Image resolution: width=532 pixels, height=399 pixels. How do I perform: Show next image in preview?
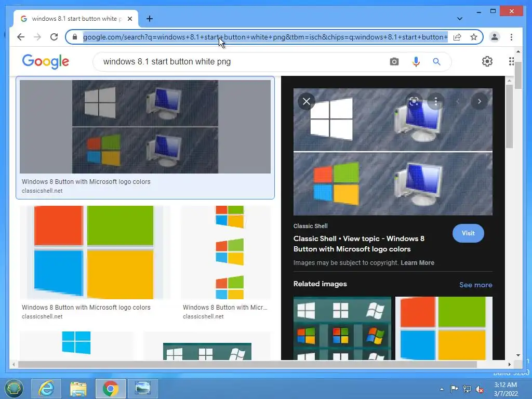pyautogui.click(x=479, y=101)
